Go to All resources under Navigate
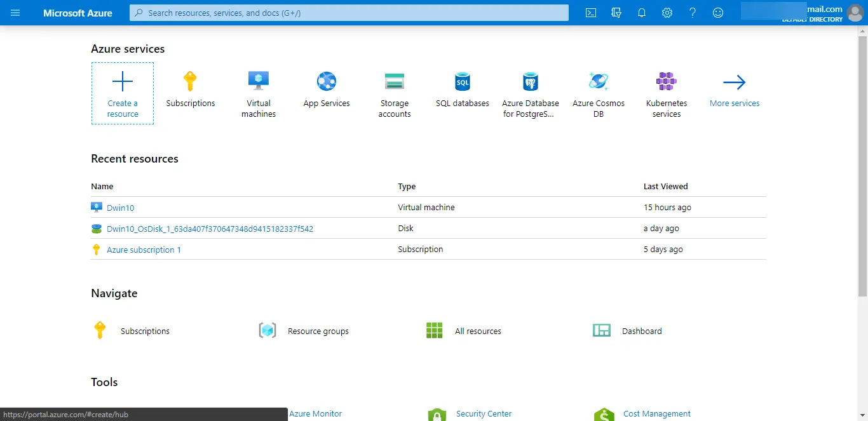This screenshot has width=868, height=421. (x=478, y=331)
